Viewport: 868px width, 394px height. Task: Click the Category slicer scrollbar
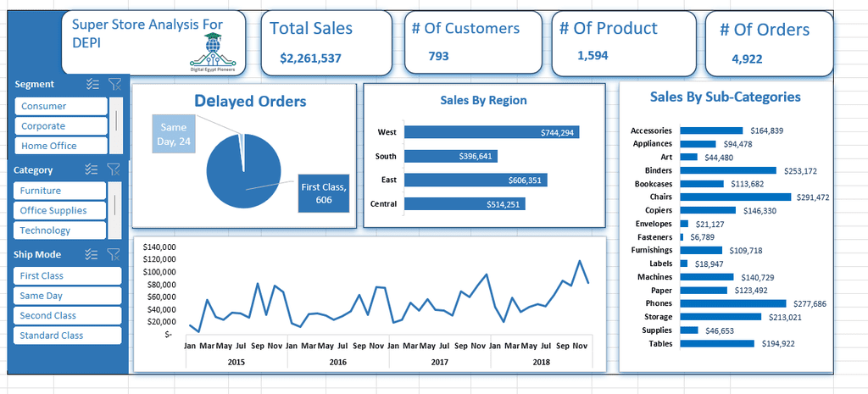coord(114,210)
